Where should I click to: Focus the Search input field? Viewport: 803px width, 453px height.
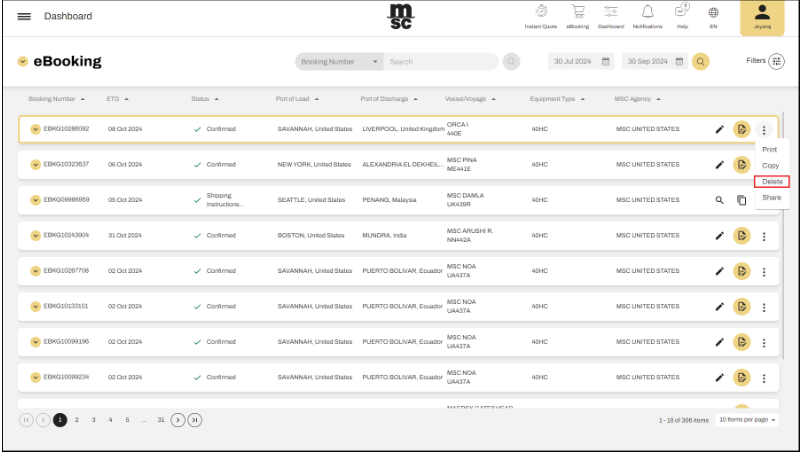tap(440, 61)
